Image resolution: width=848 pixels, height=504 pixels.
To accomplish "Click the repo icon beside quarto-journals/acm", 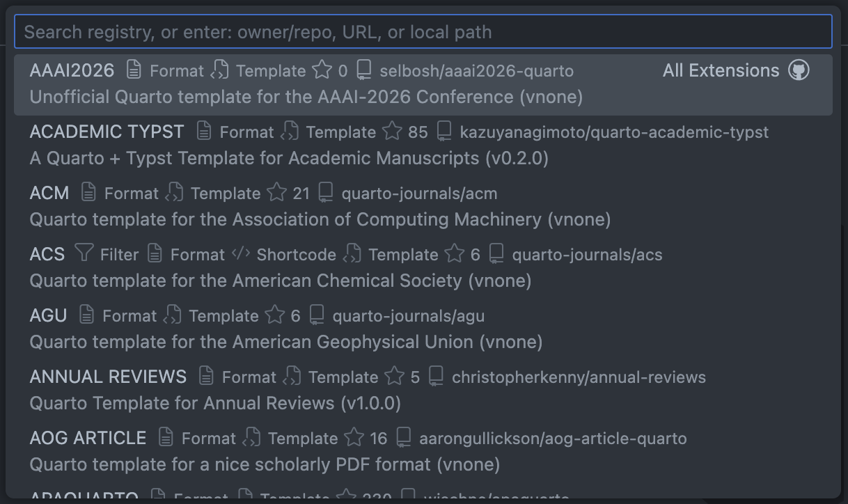I will [326, 193].
